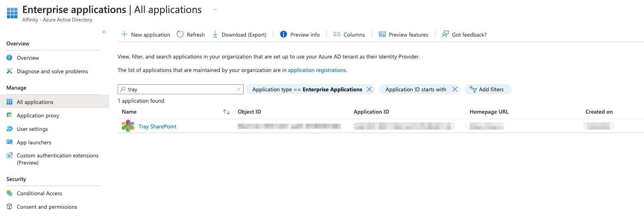Click the Custom authentication extensions icon
This screenshot has height=218, width=644.
10,155
